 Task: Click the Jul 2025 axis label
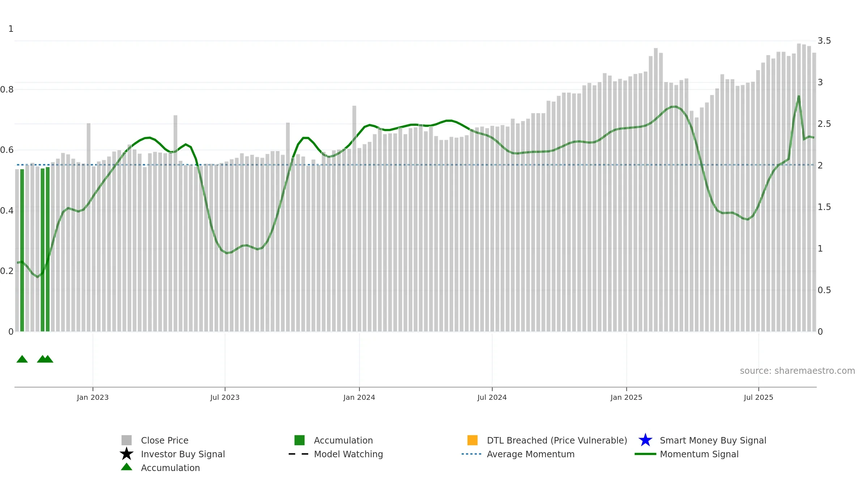click(x=758, y=397)
